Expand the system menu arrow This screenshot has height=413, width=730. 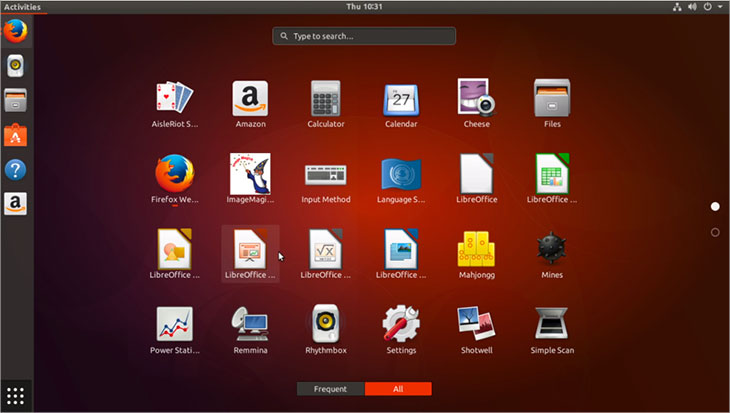pos(720,7)
